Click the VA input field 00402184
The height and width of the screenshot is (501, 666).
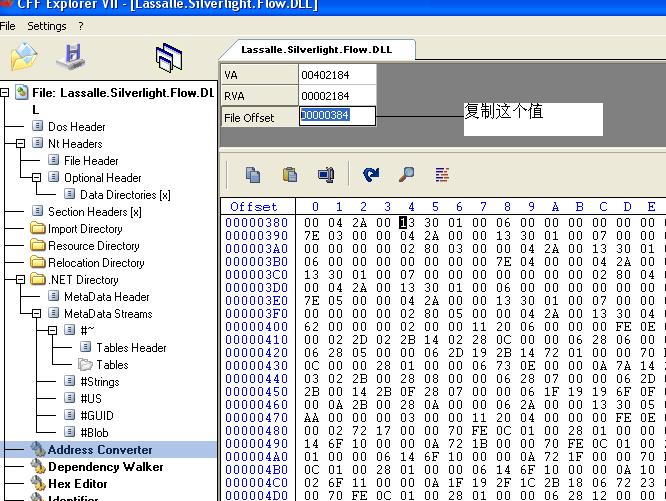coord(337,75)
